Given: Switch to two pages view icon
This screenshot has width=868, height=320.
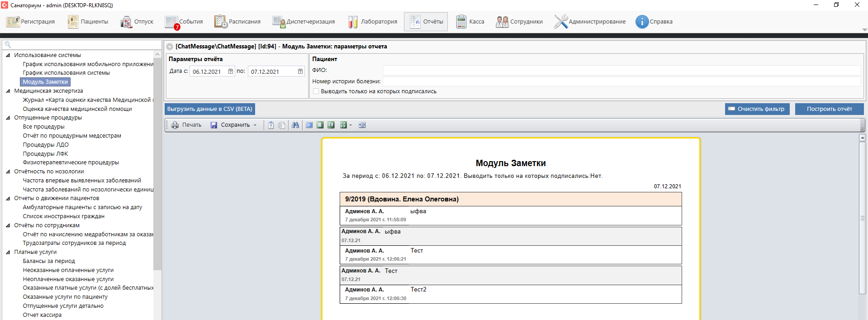Looking at the screenshot, I should 331,125.
